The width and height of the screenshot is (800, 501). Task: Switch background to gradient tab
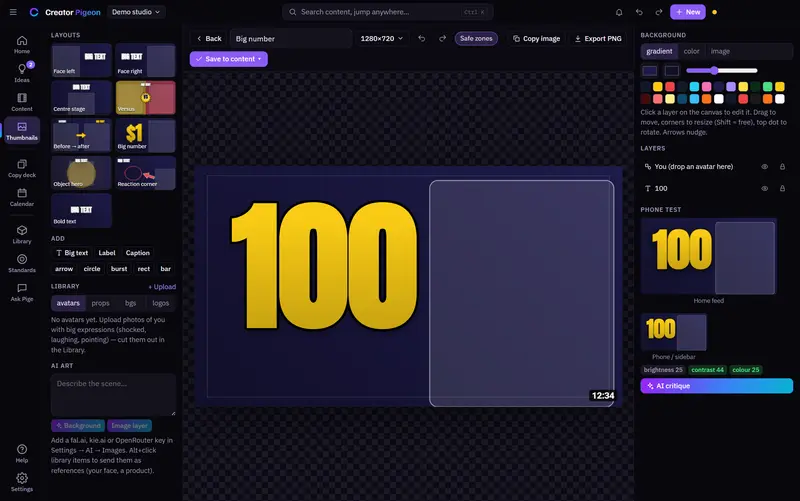click(659, 51)
